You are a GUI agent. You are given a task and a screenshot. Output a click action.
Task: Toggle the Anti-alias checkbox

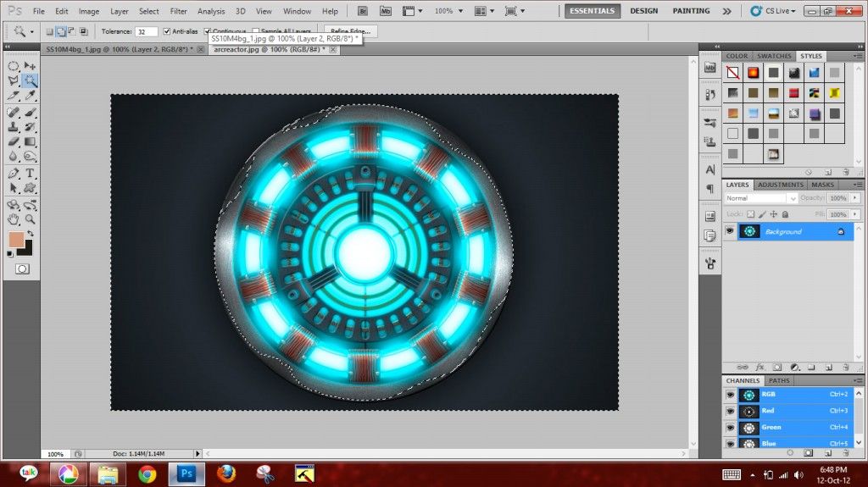[x=167, y=31]
